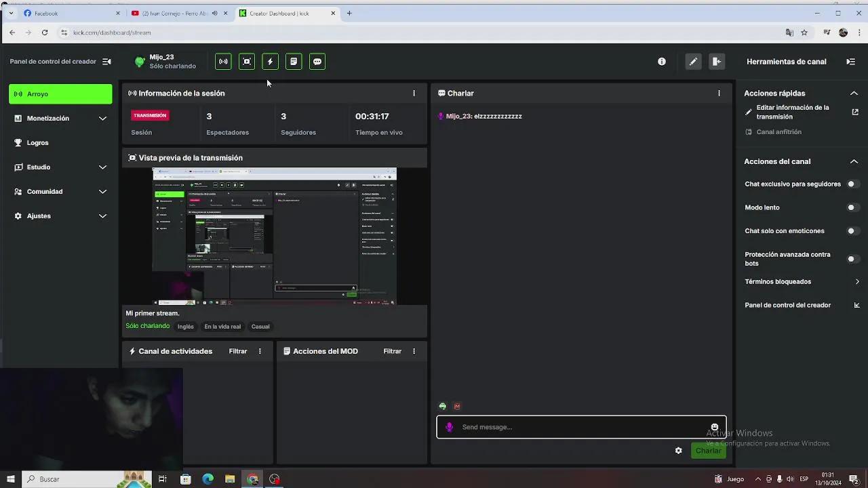Open options menu for Acciones del MOD
Image resolution: width=868 pixels, height=488 pixels.
414,351
